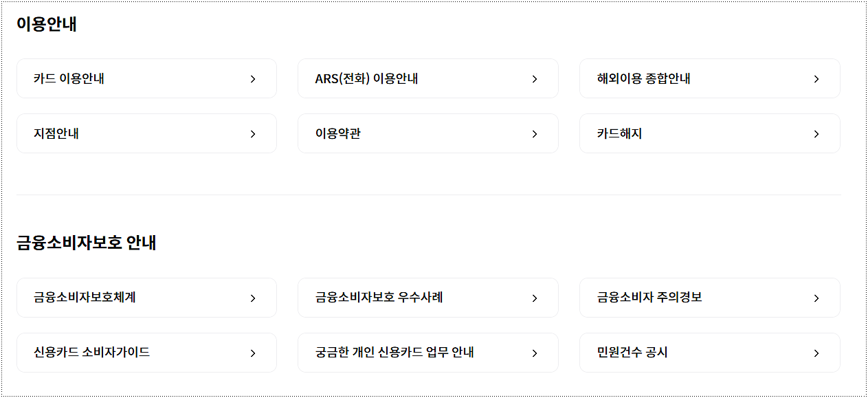Image resolution: width=868 pixels, height=398 pixels.
Task: Click the arrow beside ARS(전화) 이용안내
Action: [x=535, y=78]
